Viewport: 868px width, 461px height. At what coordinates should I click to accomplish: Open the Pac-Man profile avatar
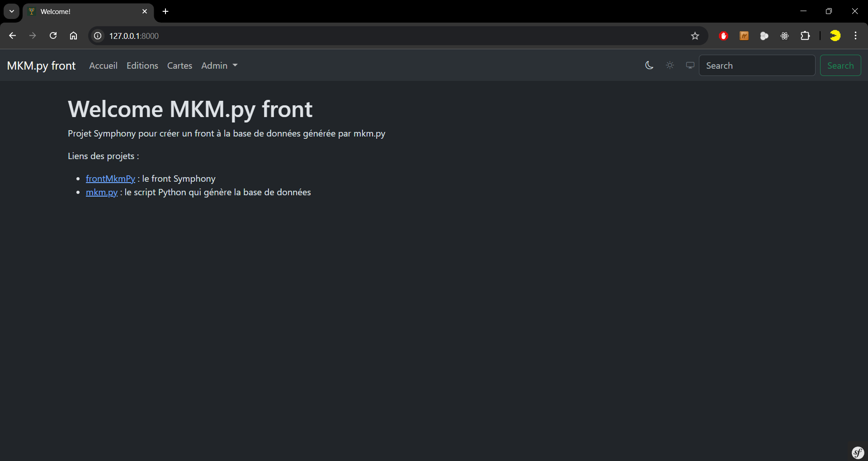(835, 36)
